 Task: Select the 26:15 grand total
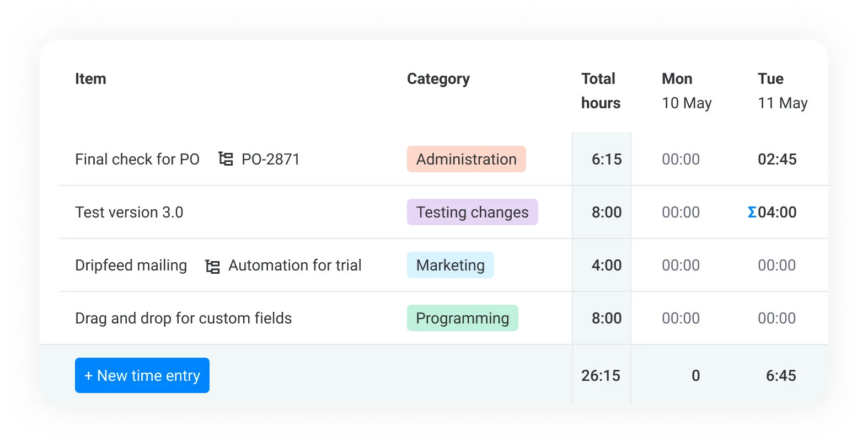click(601, 375)
